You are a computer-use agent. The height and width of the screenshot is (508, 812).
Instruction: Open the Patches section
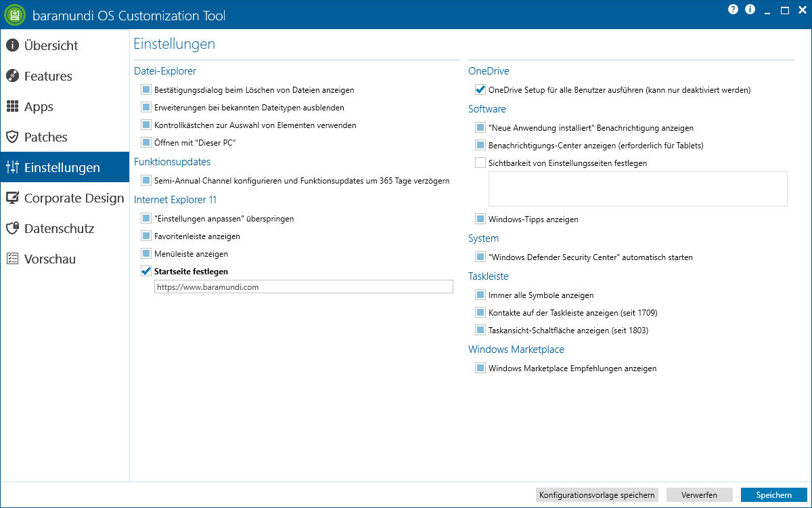click(x=64, y=137)
